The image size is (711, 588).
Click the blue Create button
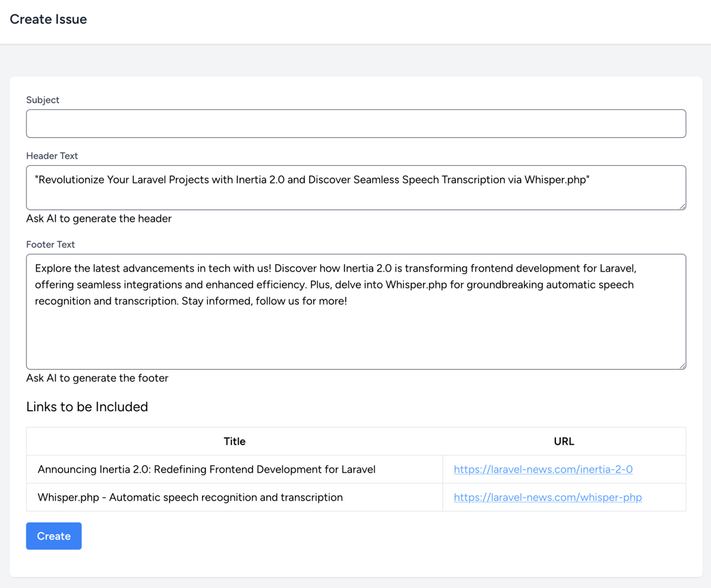54,536
